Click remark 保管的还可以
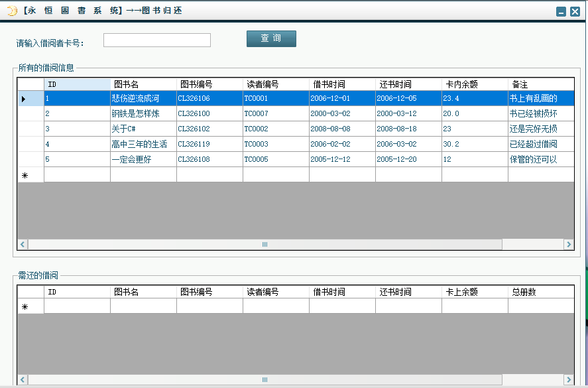588x388 pixels. click(541, 159)
